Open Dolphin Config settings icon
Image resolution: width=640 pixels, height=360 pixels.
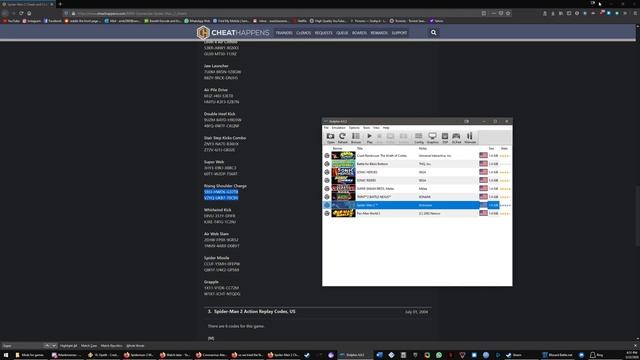[x=419, y=138]
